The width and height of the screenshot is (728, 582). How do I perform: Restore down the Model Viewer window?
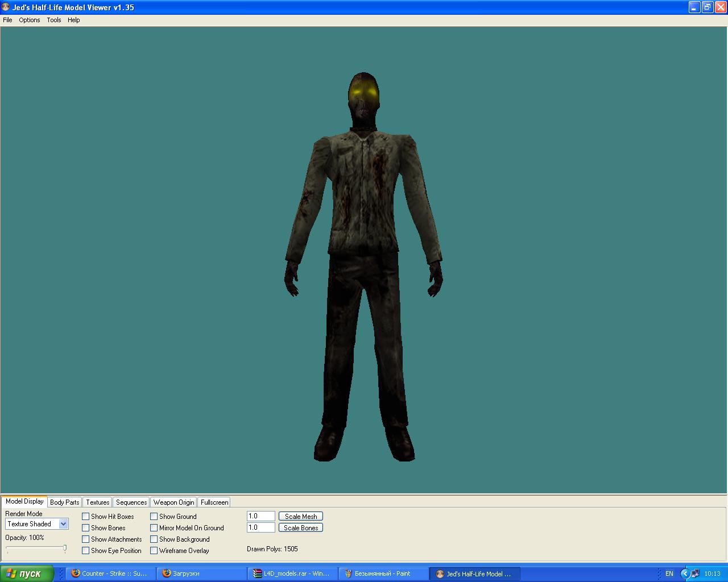[x=708, y=7]
